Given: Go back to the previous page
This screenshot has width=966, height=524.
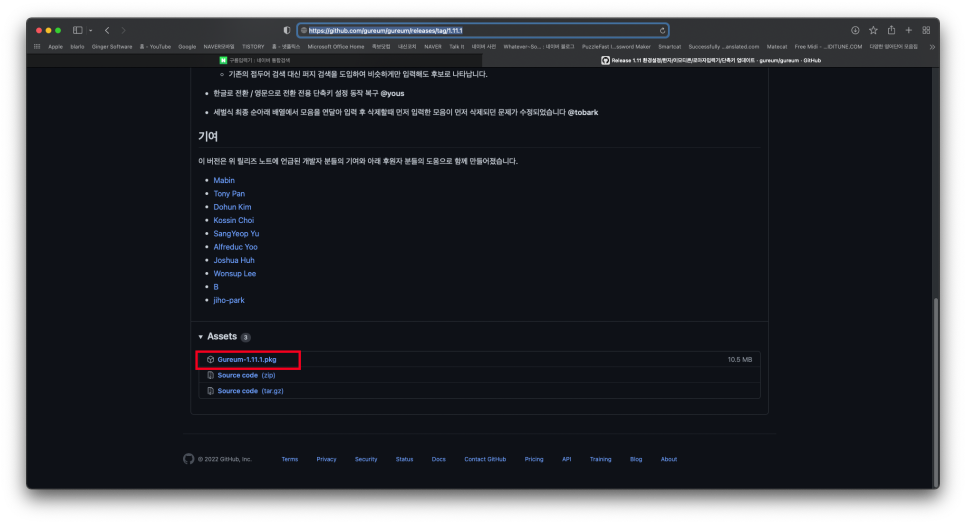Looking at the screenshot, I should [x=107, y=30].
